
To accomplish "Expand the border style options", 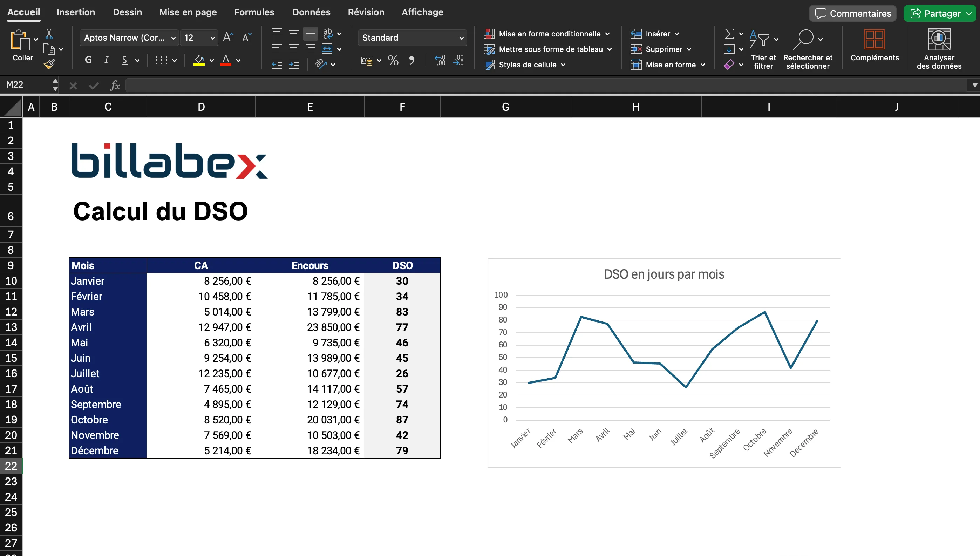I will tap(175, 60).
